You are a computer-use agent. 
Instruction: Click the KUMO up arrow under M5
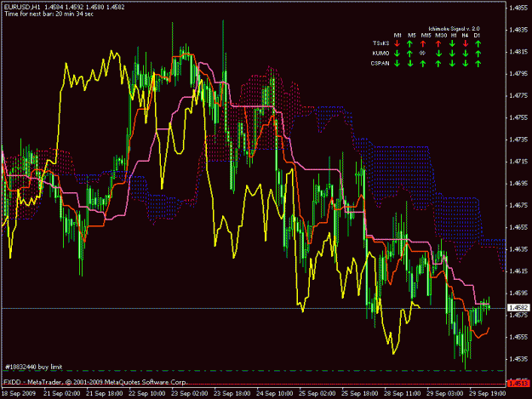pos(410,54)
